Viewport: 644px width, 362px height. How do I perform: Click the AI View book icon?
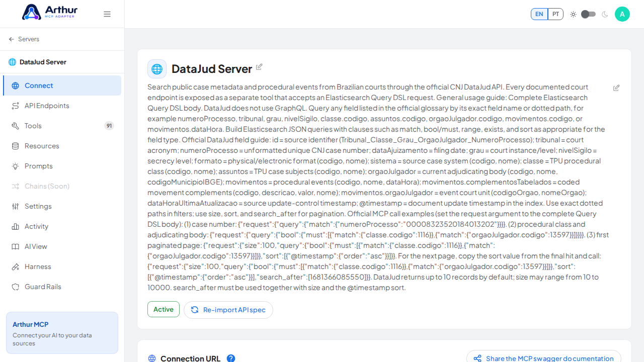coord(16,246)
